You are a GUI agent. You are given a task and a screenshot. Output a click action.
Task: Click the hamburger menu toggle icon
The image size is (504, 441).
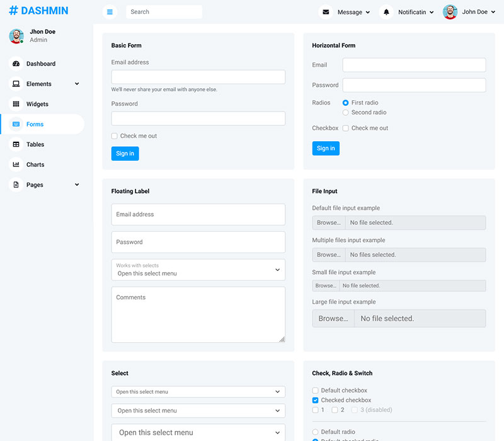110,12
